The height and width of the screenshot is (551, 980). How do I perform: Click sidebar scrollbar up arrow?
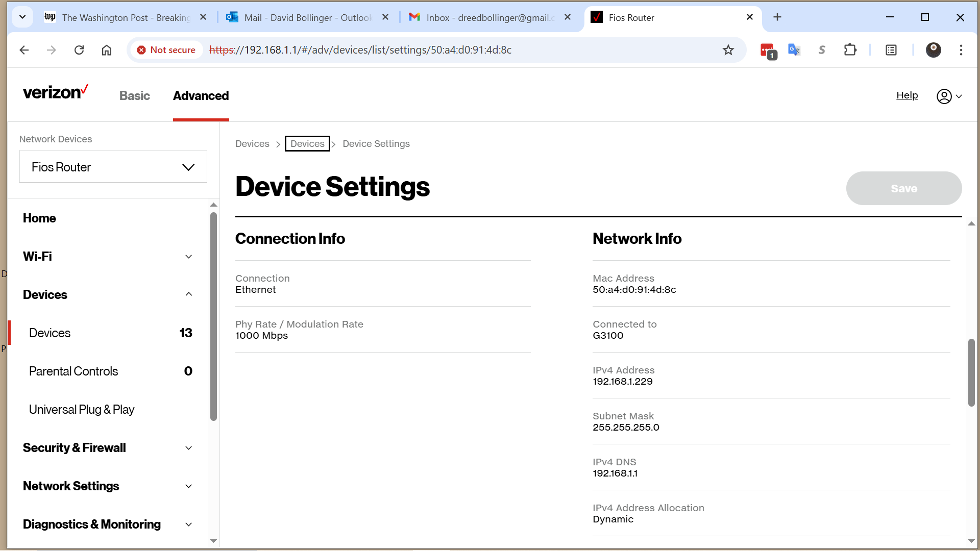pos(214,205)
